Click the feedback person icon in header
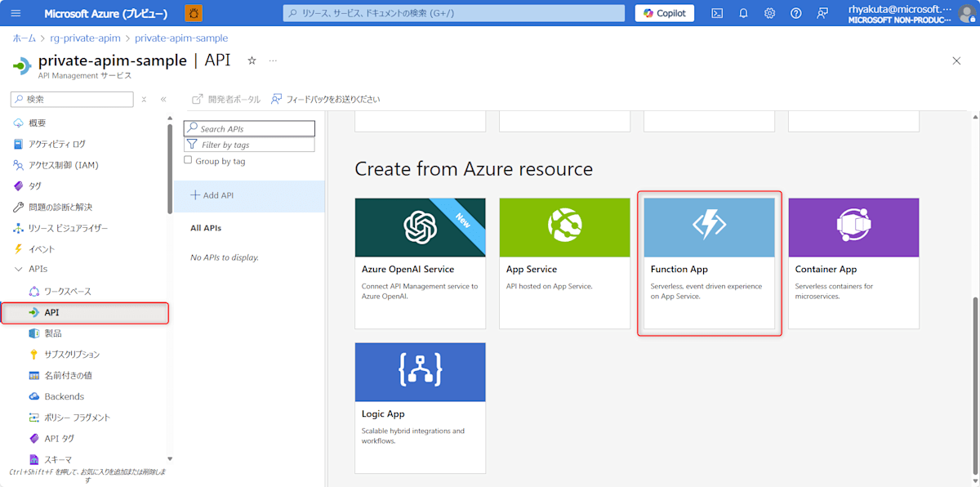The width and height of the screenshot is (980, 487). point(822,13)
